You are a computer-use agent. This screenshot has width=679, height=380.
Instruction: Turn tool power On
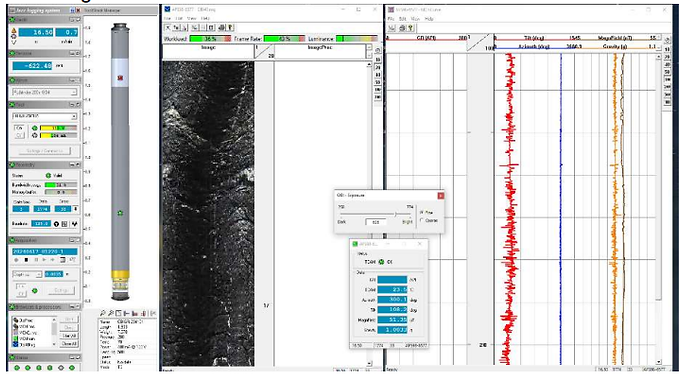pyautogui.click(x=19, y=128)
